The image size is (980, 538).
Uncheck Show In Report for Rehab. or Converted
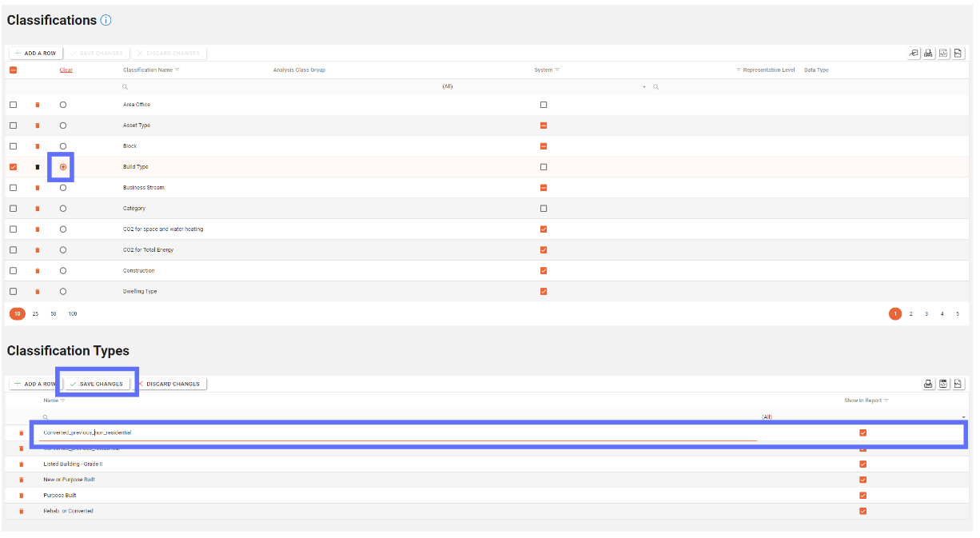tap(862, 511)
